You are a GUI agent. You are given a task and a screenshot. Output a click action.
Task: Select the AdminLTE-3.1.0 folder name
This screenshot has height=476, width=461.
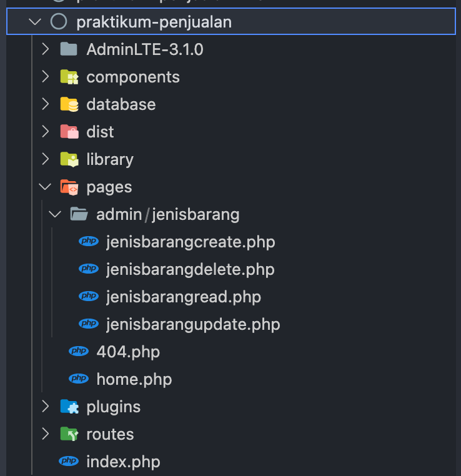tap(145, 49)
